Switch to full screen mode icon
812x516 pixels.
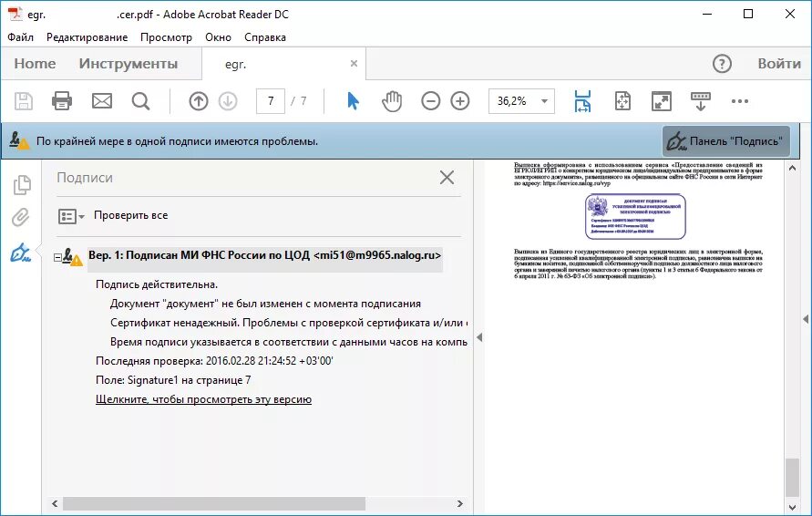[662, 101]
